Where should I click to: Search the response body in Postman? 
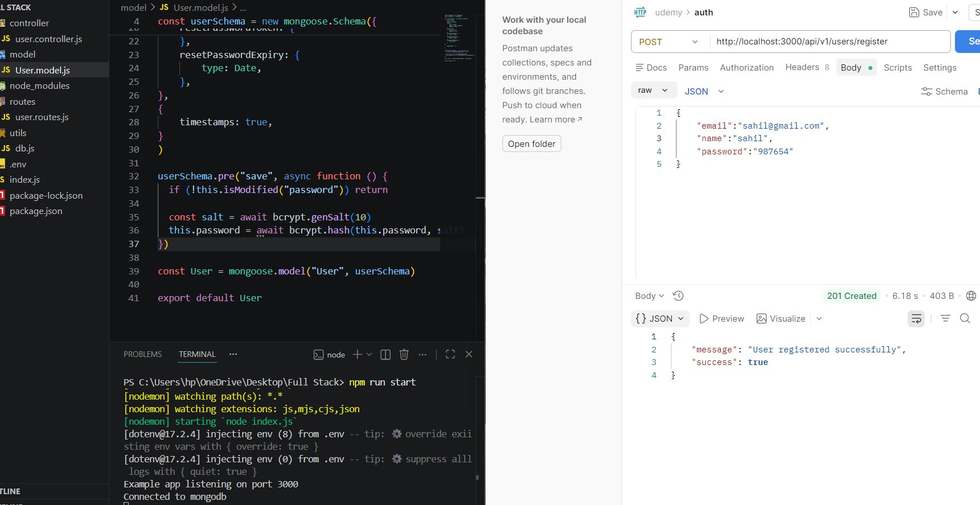pos(965,319)
